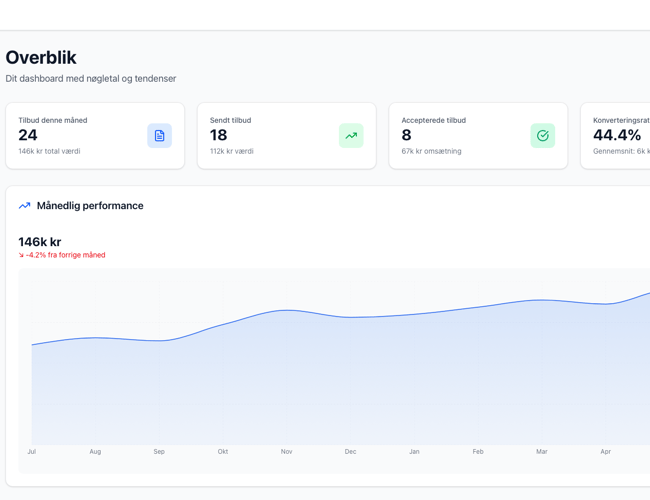Click the green trending arrow icon in Sendt tilbud

[x=351, y=136]
